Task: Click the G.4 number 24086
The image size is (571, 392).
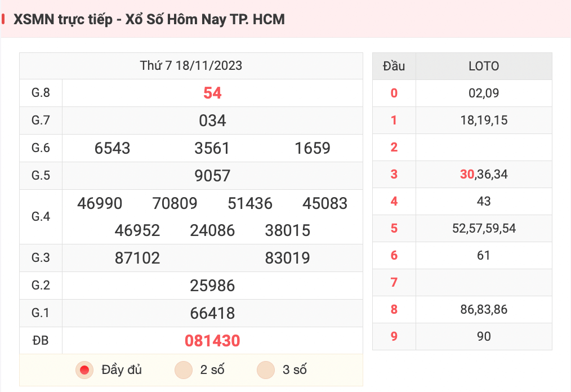Action: pos(212,230)
